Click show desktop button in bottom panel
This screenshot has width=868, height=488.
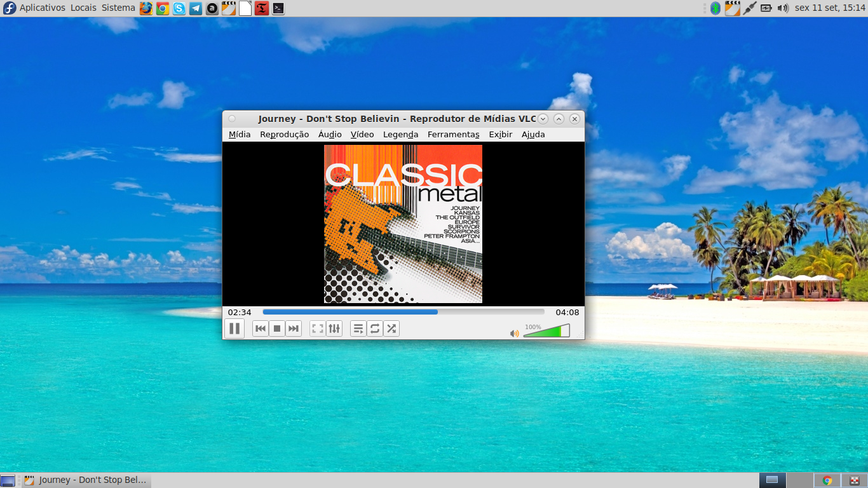click(8, 480)
